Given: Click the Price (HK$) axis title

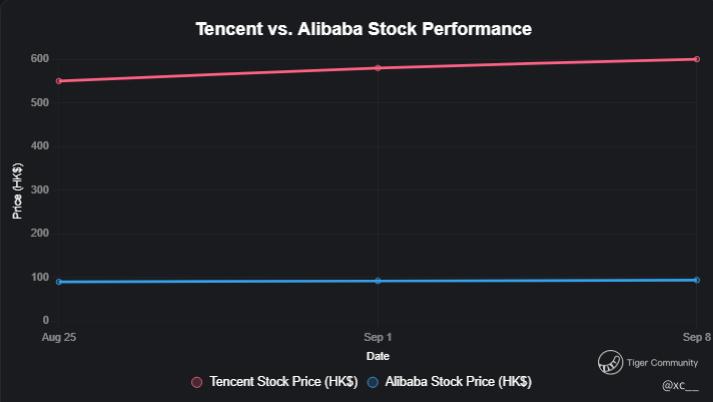Looking at the screenshot, I should tap(18, 190).
